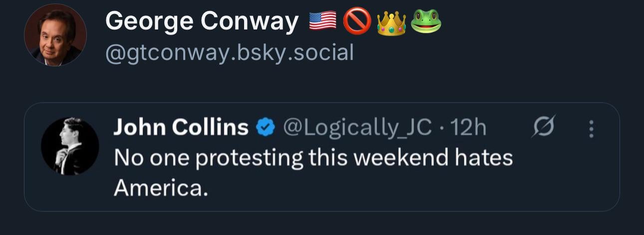The width and height of the screenshot is (644, 235).
Task: Open the @Logically_JC handle
Action: click(x=357, y=128)
